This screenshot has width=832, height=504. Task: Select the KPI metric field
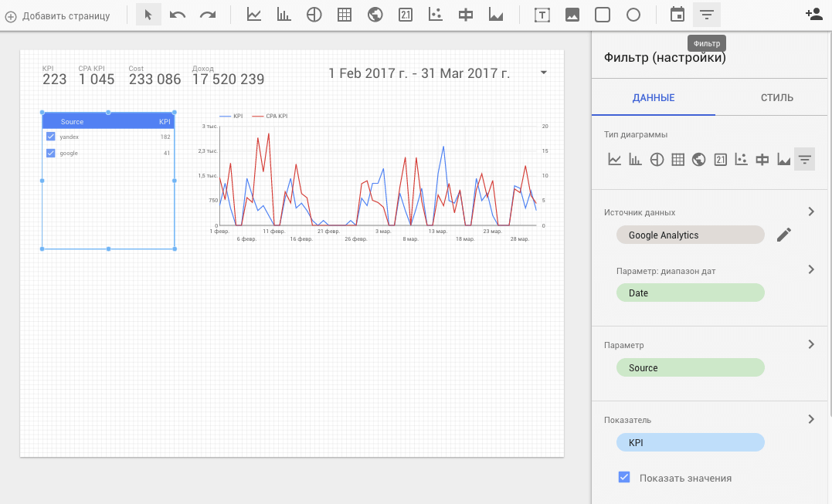[690, 443]
